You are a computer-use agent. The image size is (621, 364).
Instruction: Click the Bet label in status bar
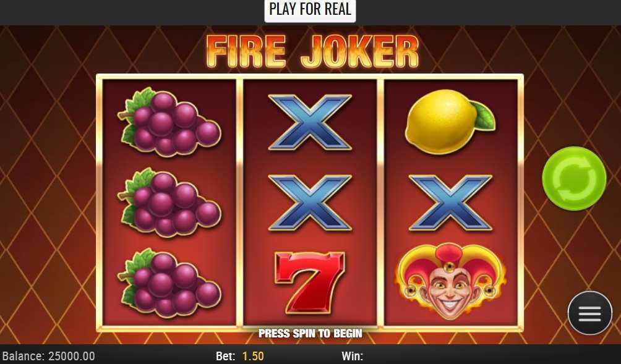tap(226, 356)
